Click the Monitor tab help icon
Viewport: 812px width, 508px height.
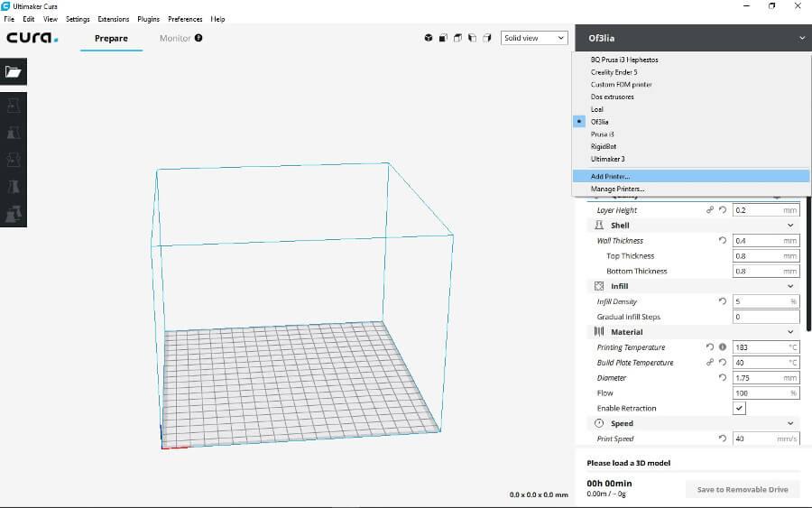(198, 38)
